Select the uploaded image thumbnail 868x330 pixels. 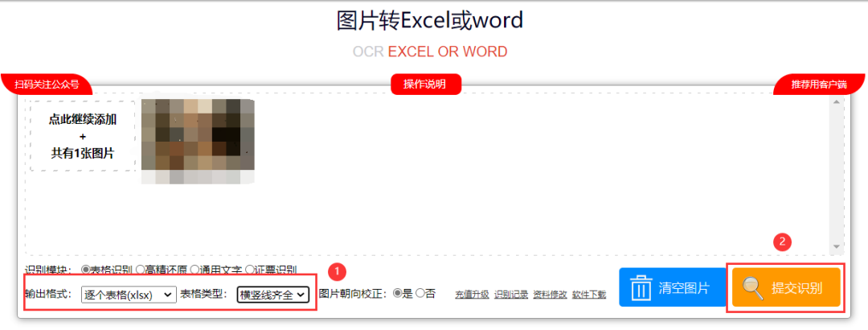click(199, 142)
